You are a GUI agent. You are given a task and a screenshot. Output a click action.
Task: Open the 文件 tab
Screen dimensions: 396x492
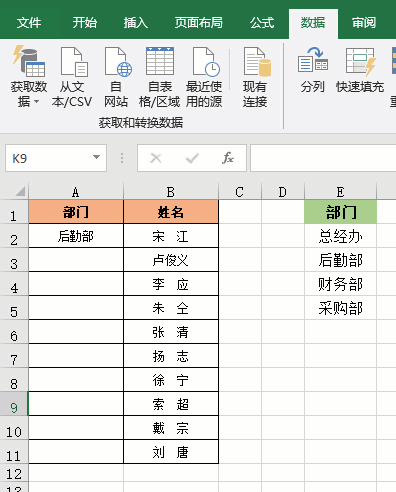[29, 23]
